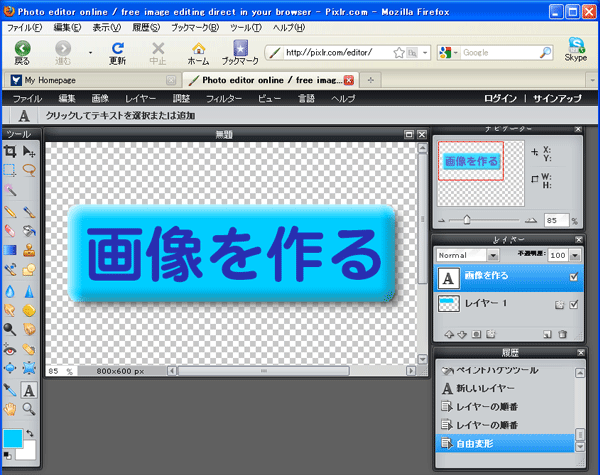600x475 pixels.
Task: Create a new layer
Action: 547,335
